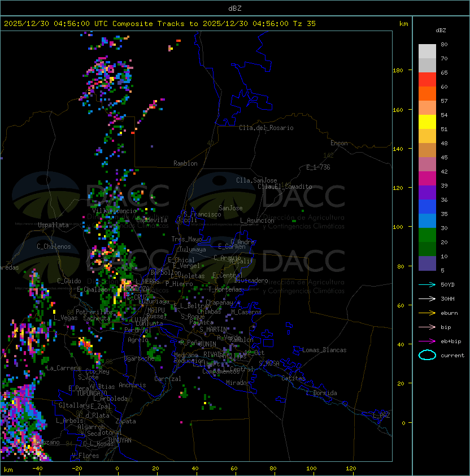470x476 pixels.
Task: Click the bright yellow 51-54 dBZ swatch
Action: tap(427, 122)
